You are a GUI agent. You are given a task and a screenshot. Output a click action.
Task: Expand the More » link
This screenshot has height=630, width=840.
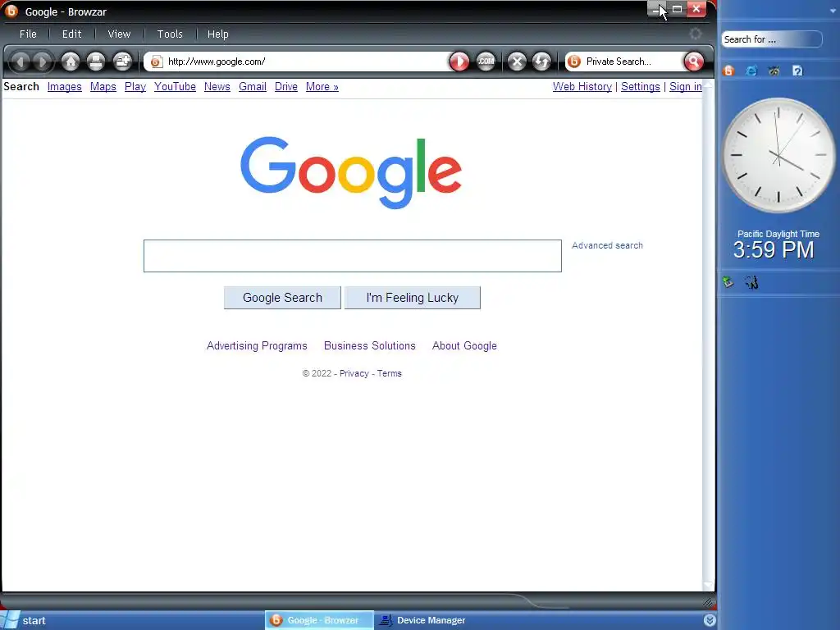322,87
